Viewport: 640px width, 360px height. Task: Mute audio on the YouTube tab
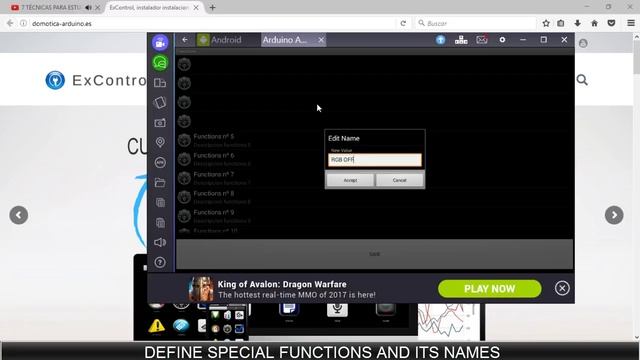tap(89, 7)
